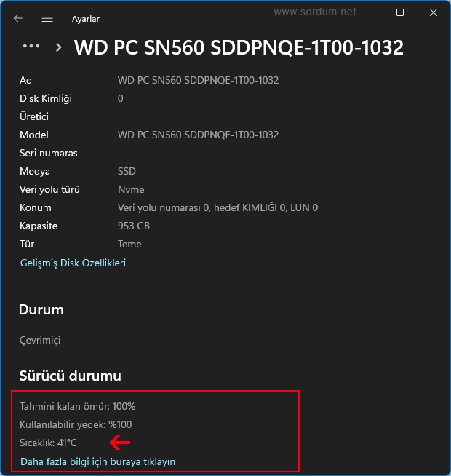The width and height of the screenshot is (451, 476).
Task: Click the Model value WD PC SN560 text
Action: click(198, 135)
